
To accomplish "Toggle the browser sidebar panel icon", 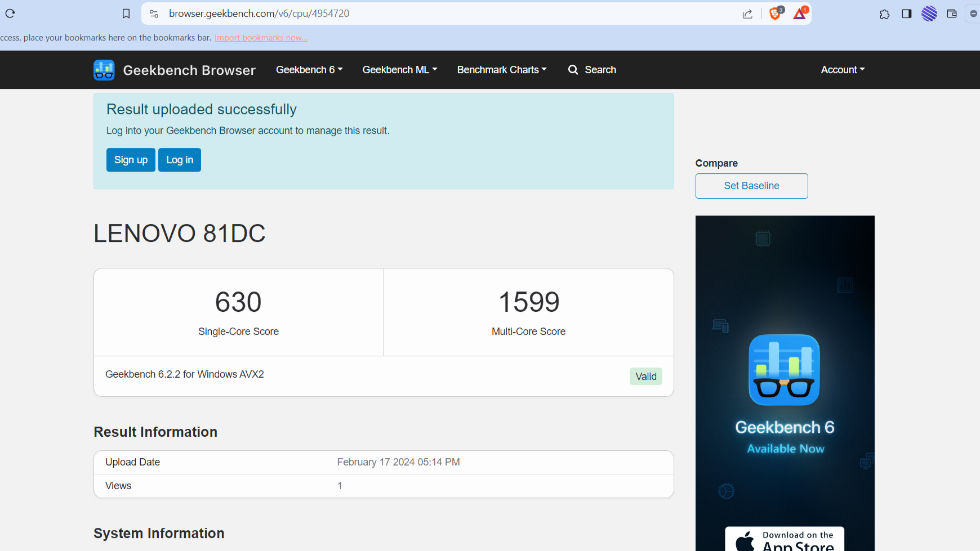I will click(906, 14).
